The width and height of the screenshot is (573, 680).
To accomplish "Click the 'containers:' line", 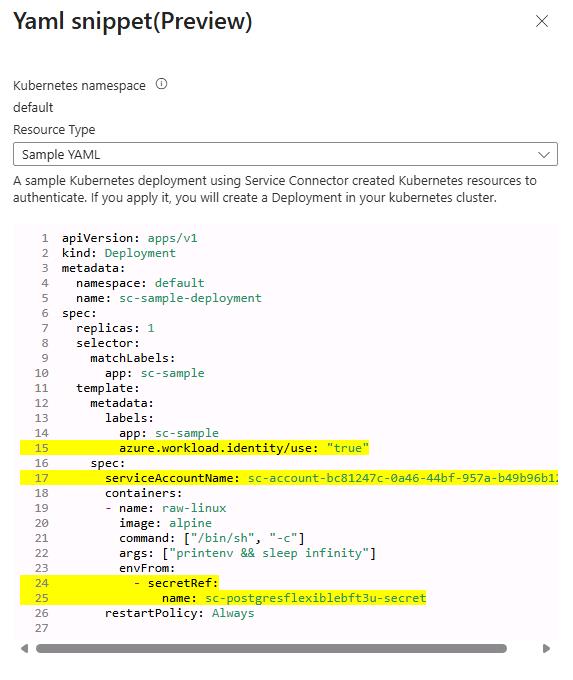I will click(x=144, y=493).
